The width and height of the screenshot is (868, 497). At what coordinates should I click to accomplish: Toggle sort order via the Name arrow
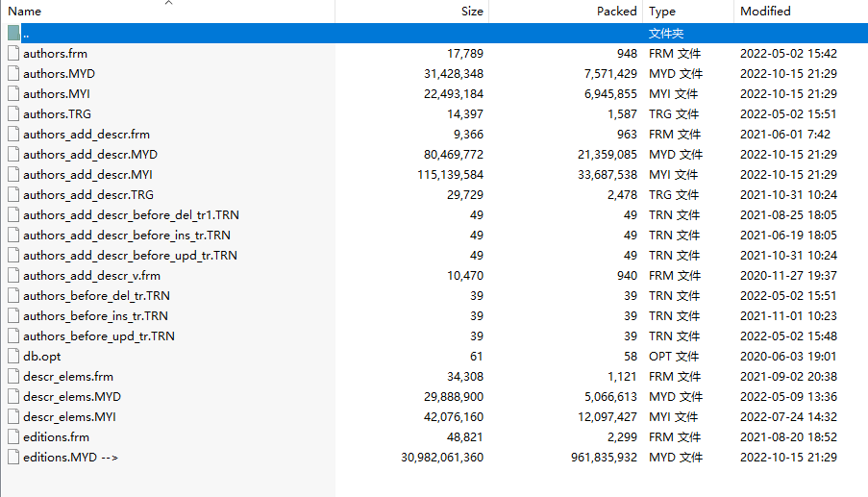point(169,3)
